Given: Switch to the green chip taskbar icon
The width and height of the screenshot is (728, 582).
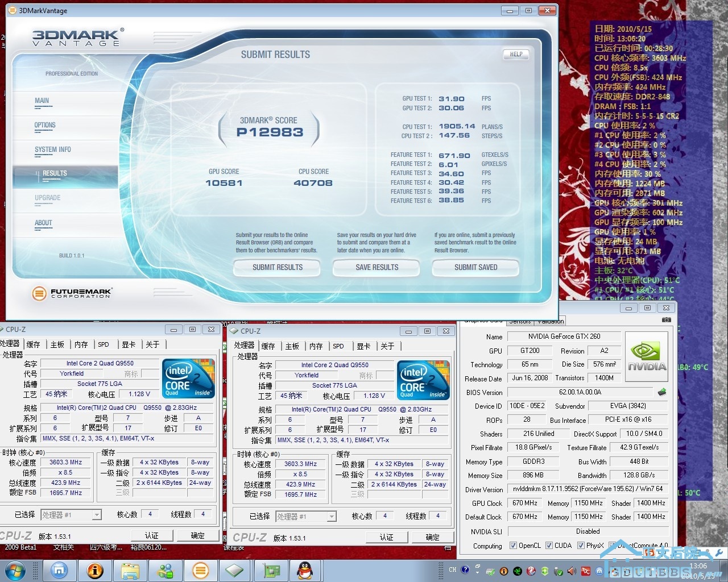Looking at the screenshot, I should click(234, 570).
